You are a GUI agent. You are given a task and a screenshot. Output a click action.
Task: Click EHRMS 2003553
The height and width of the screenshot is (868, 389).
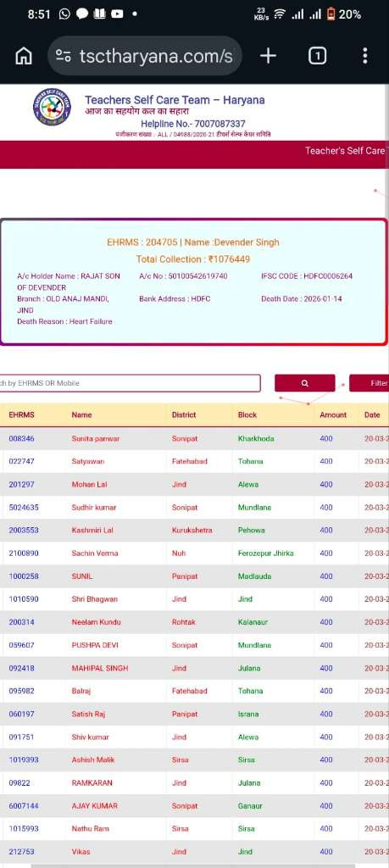point(24,531)
